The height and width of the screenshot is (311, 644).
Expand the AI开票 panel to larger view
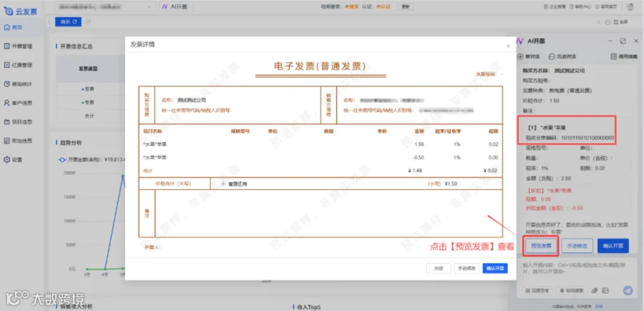click(x=623, y=41)
